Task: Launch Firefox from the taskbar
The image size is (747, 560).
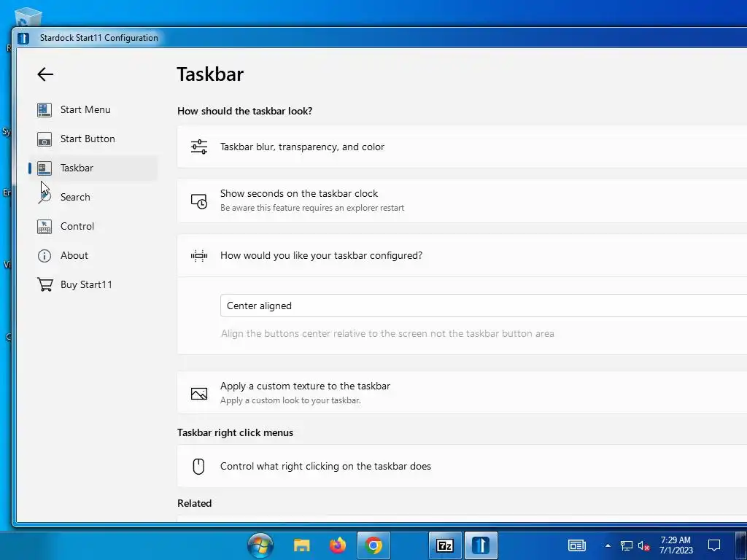Action: point(338,545)
